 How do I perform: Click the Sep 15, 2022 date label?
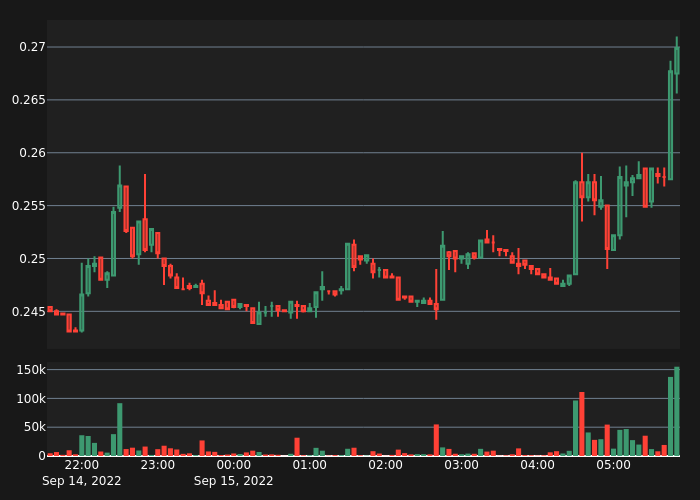(233, 481)
